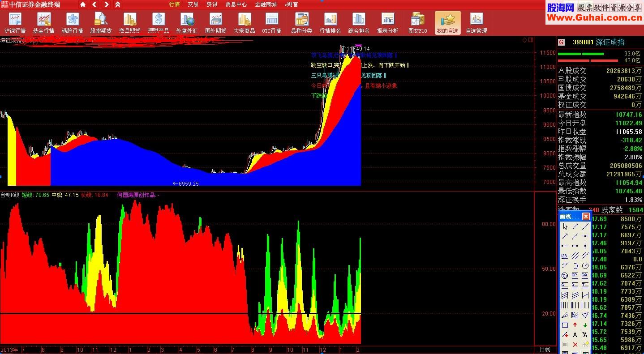The image size is (644, 354).
Task: Open 金融商城 financial mall
Action: [266, 4]
